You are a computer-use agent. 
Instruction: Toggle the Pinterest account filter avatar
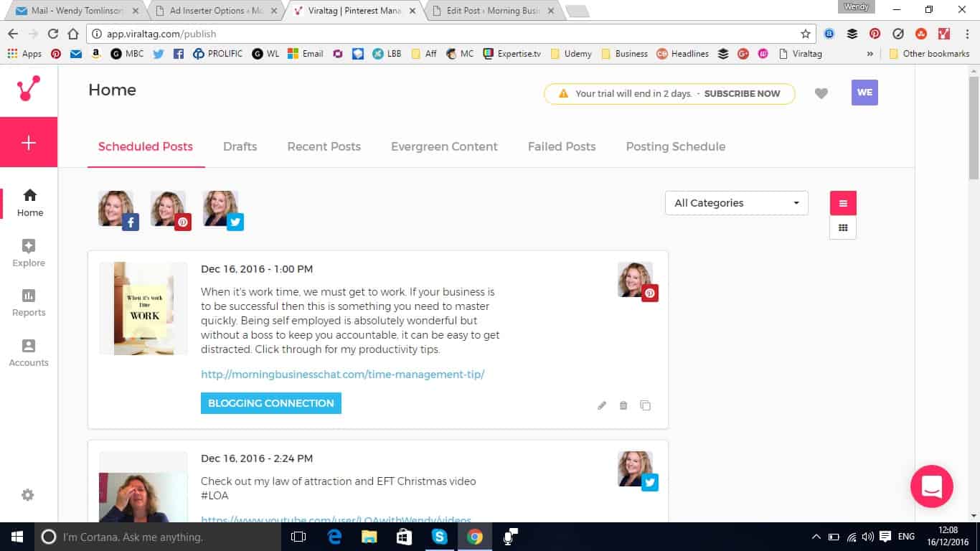pyautogui.click(x=169, y=209)
